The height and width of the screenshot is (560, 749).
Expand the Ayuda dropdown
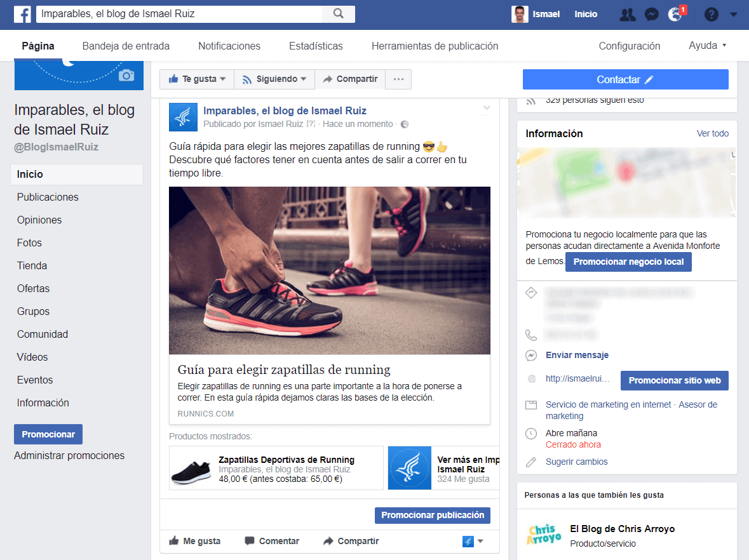[708, 45]
